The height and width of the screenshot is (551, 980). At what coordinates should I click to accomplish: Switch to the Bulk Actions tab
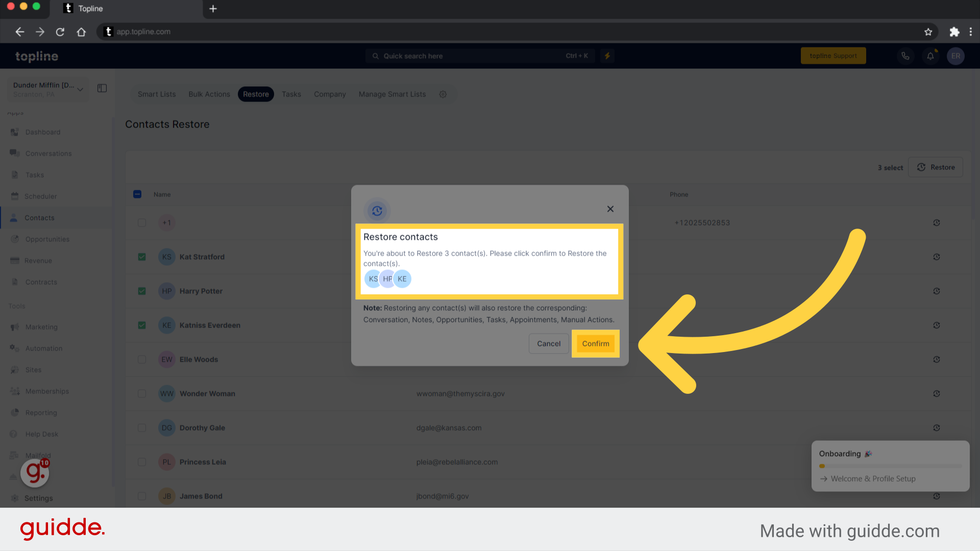point(209,94)
